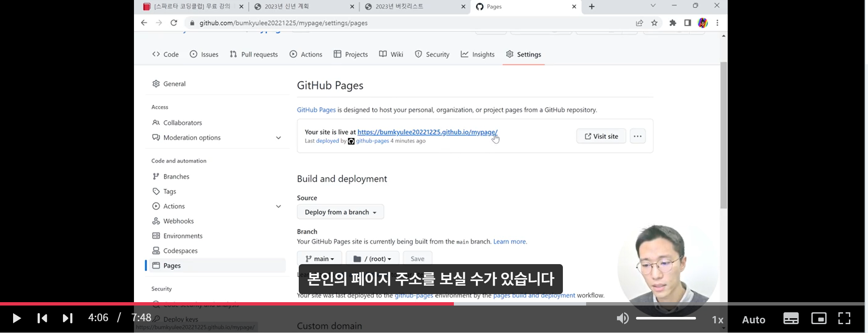Open the Issues tab

[204, 54]
